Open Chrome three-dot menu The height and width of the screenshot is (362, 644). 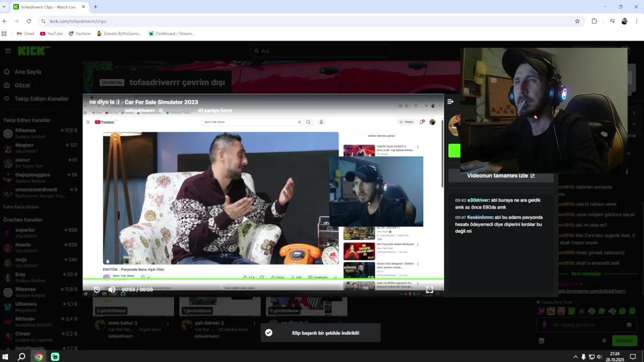tap(636, 21)
